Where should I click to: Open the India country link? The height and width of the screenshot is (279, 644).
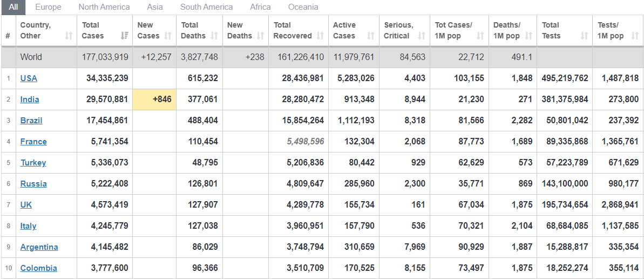point(30,99)
